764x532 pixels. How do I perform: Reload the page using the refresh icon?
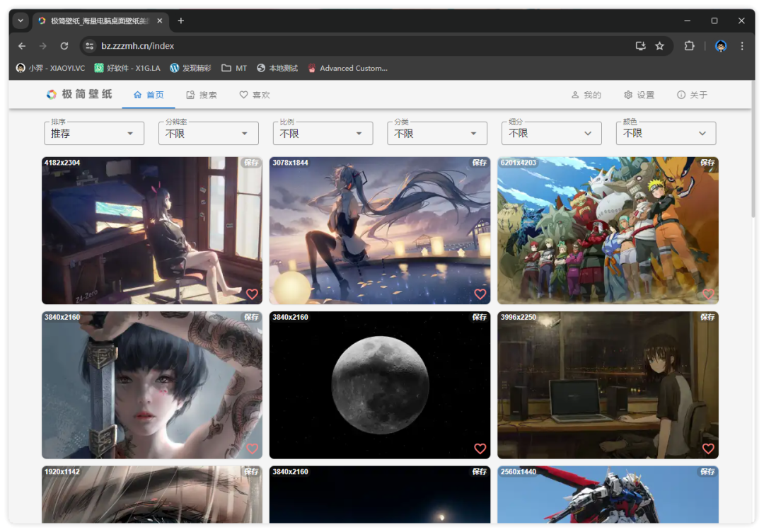[64, 46]
